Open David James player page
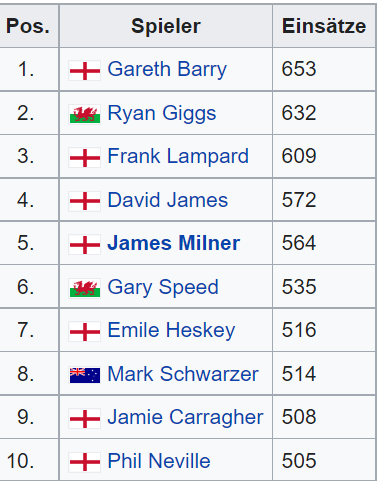 pos(168,200)
